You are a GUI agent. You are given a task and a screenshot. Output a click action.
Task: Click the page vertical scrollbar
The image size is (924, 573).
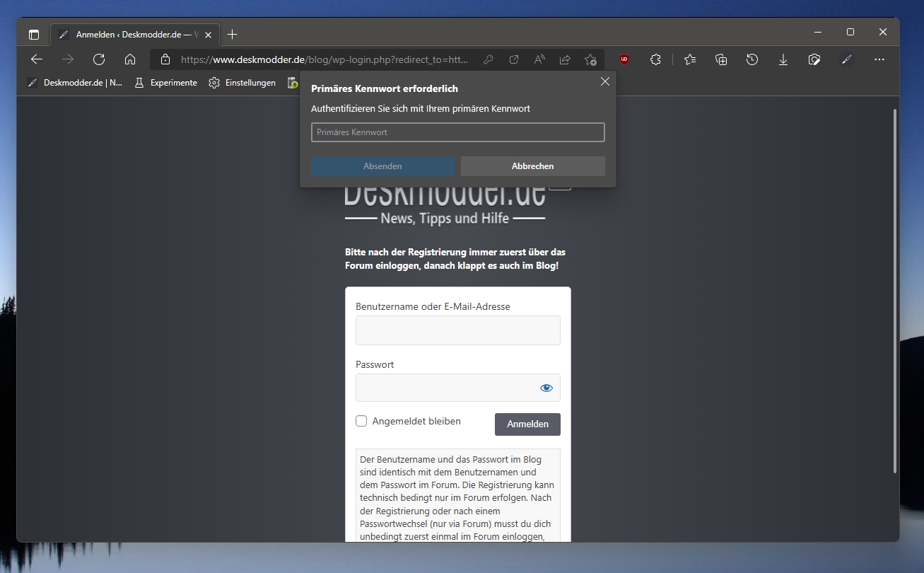tap(895, 291)
